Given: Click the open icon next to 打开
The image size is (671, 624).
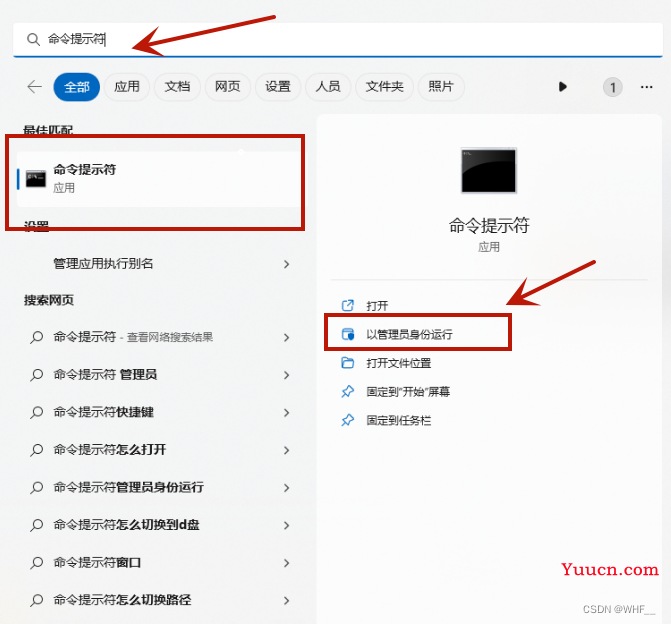Looking at the screenshot, I should (347, 306).
